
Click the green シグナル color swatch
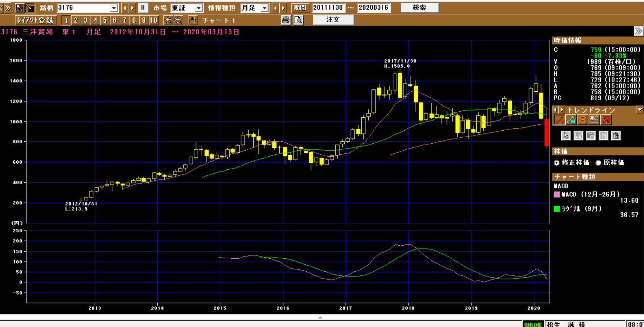[557, 209]
